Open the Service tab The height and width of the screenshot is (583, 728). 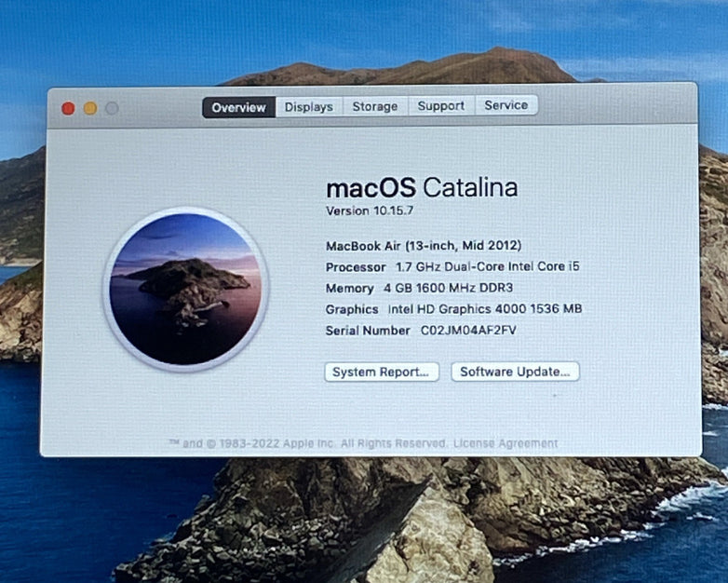506,105
